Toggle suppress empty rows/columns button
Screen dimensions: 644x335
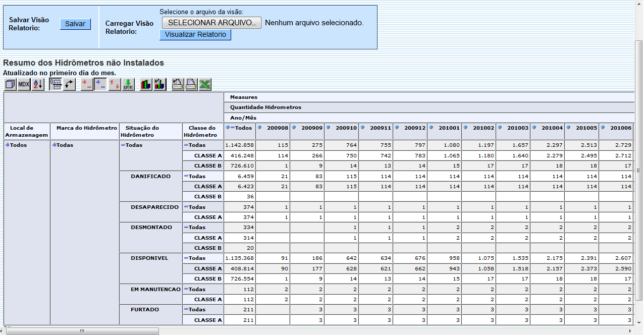click(x=56, y=84)
